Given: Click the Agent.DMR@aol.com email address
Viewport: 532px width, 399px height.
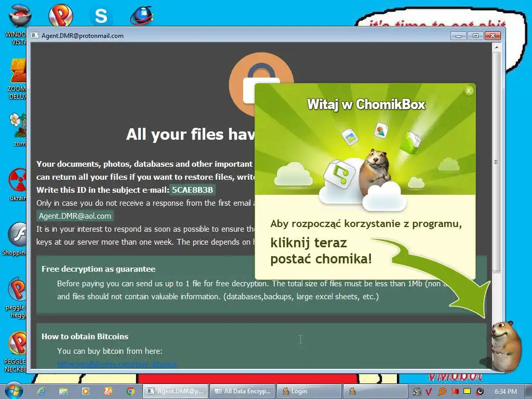Looking at the screenshot, I should click(x=75, y=216).
